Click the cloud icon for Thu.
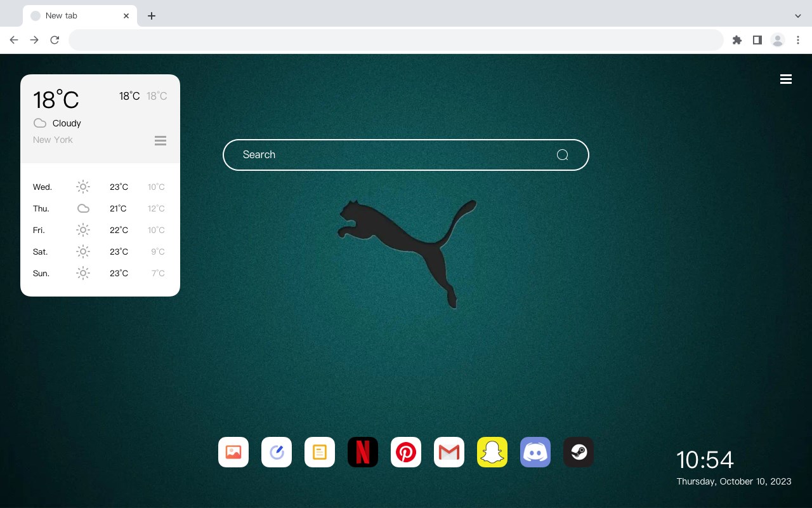This screenshot has width=812, height=508. pos(83,208)
